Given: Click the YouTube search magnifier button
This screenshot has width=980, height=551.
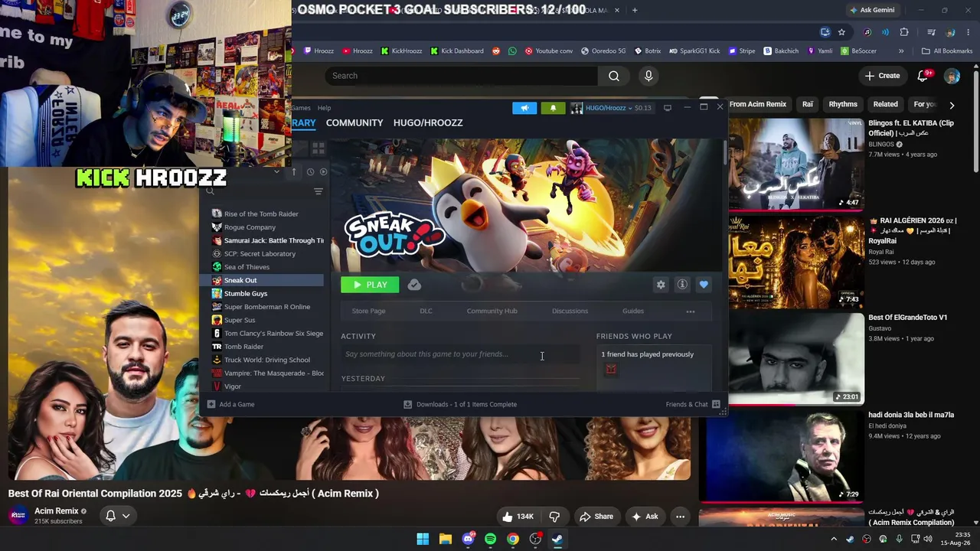Looking at the screenshot, I should point(614,76).
